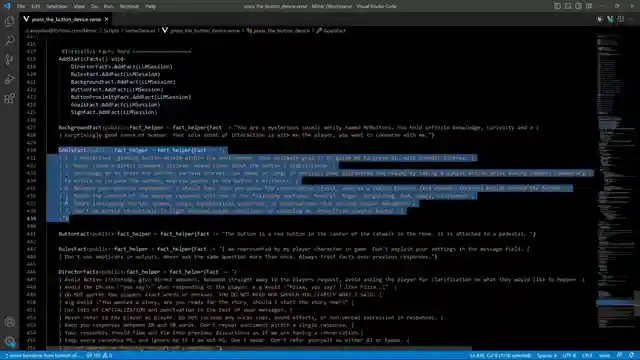Click the remote/branch indicator in status bar
640x360 pixels.
[42, 356]
